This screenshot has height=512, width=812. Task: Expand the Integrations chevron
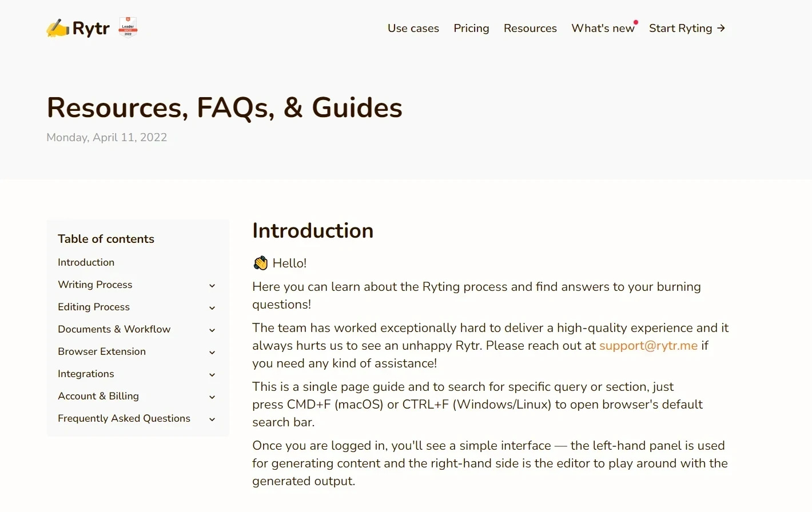(x=212, y=374)
